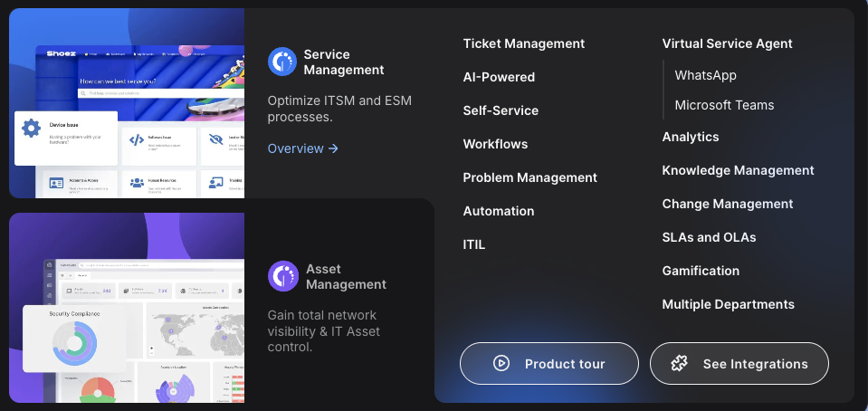This screenshot has width=868, height=411.
Task: Click the Service Management logo icon
Action: click(x=282, y=62)
